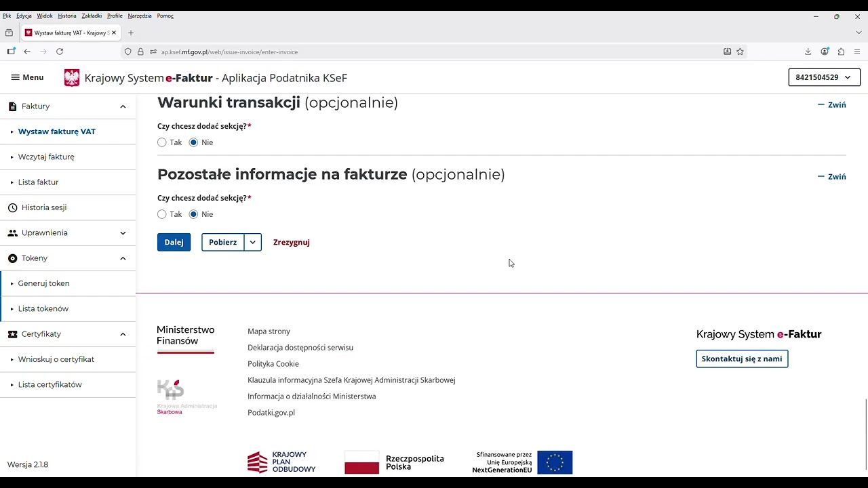Reload the page with browser refresh icon

(x=60, y=52)
